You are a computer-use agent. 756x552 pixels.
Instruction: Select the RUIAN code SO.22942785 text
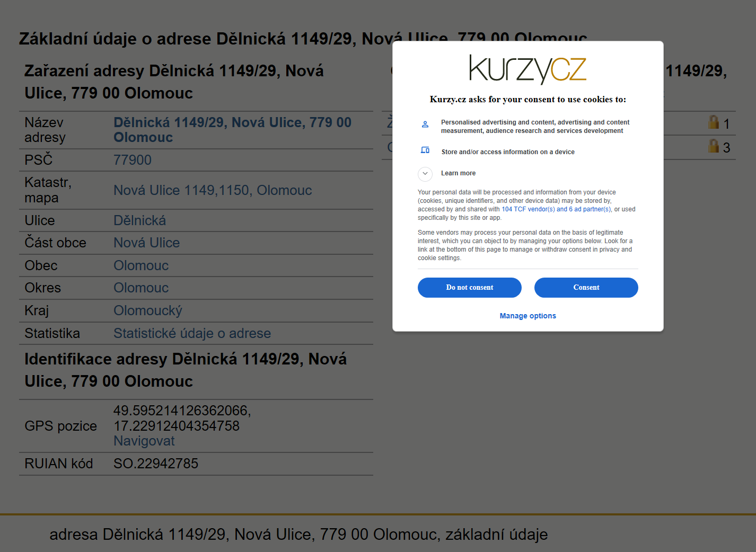[156, 464]
